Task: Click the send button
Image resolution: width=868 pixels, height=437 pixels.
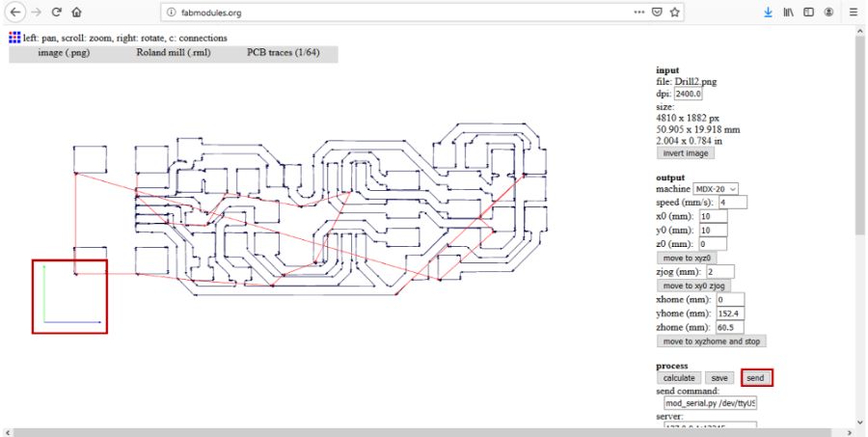Action: tap(755, 378)
